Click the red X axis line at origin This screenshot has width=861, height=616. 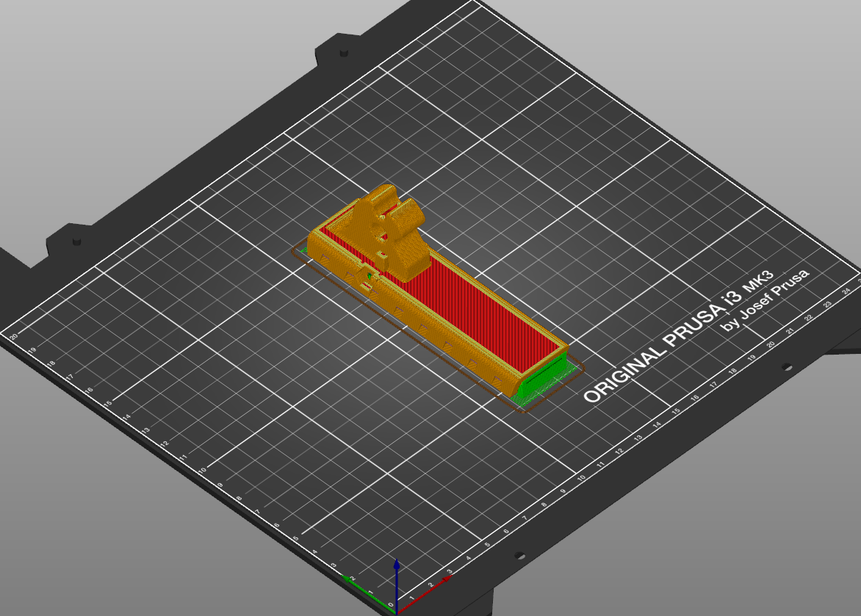tap(423, 594)
